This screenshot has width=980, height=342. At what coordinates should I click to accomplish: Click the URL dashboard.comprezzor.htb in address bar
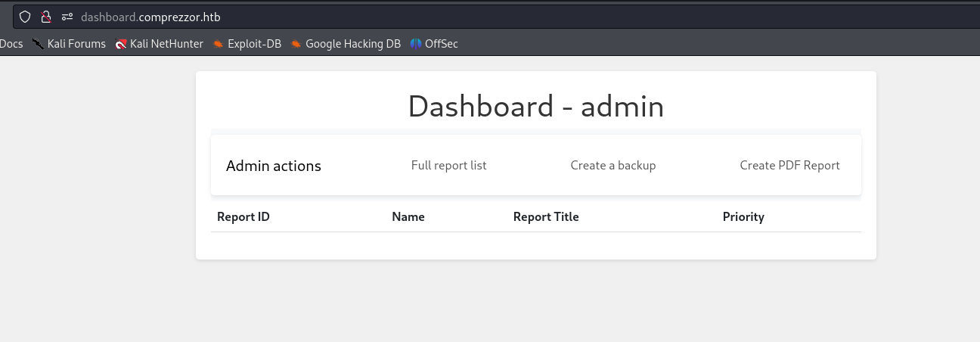(151, 16)
